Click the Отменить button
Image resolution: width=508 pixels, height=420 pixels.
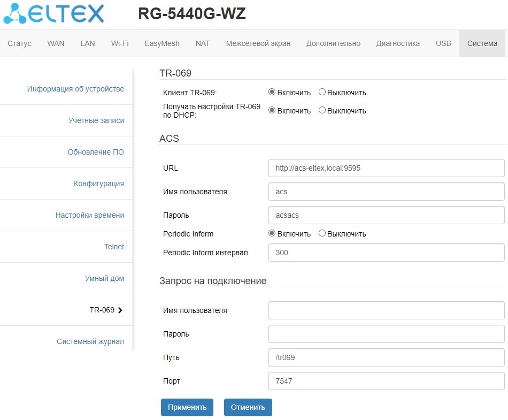(248, 407)
